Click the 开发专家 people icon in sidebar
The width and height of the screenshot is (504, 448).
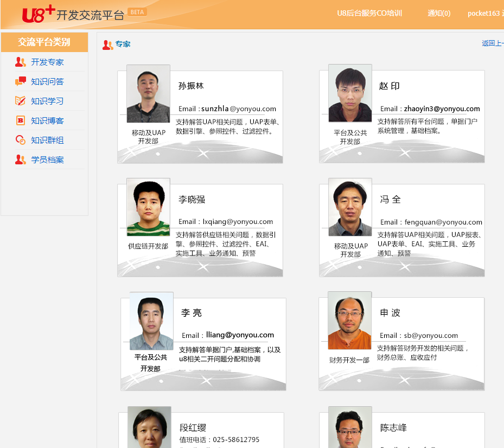[x=20, y=62]
